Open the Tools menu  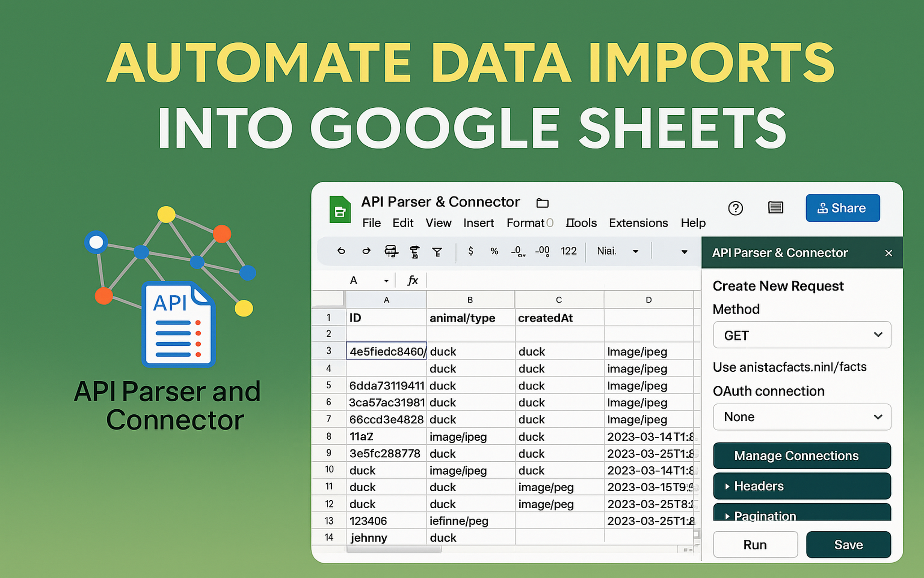point(581,223)
